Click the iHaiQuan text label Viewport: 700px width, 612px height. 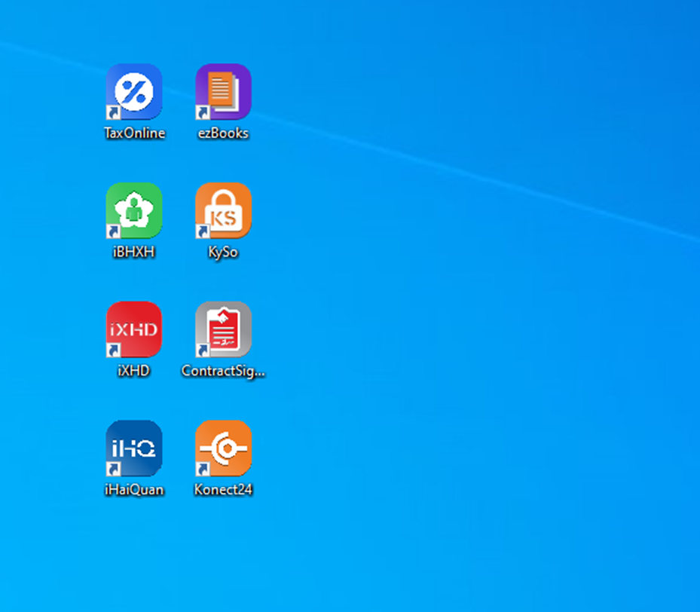click(134, 490)
